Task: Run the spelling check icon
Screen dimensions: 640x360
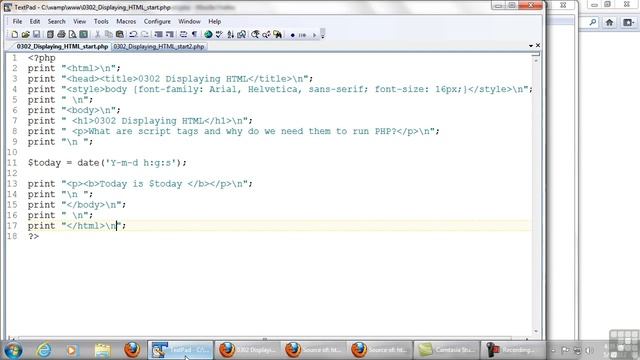Action: 219,35
